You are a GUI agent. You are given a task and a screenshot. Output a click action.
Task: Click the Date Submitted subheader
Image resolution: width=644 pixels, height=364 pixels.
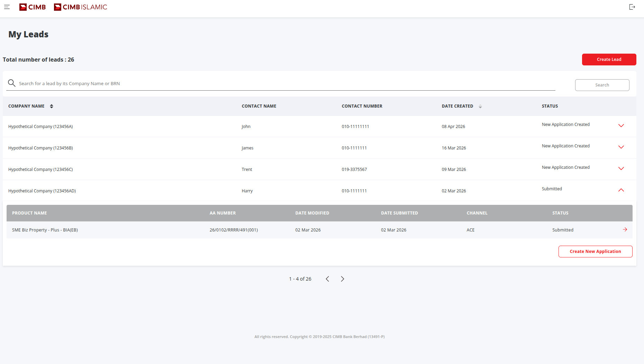pyautogui.click(x=399, y=213)
